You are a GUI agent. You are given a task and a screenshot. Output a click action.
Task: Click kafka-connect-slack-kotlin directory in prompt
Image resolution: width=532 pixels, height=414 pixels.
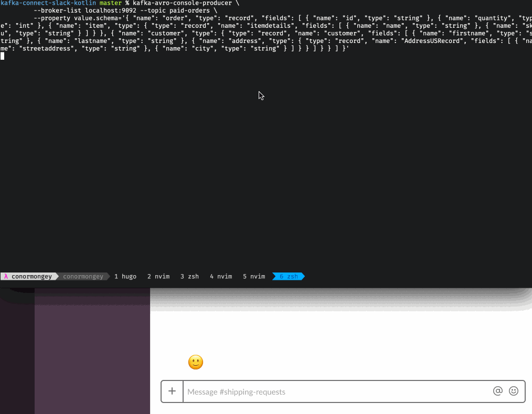(x=48, y=3)
